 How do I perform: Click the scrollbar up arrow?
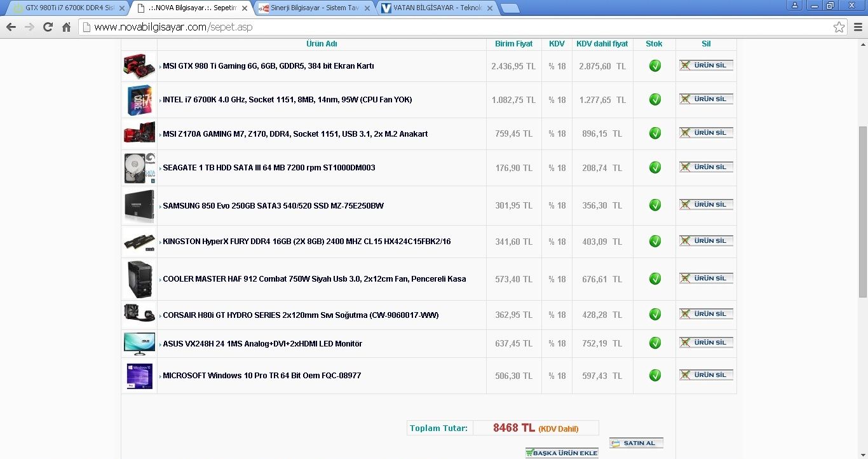(x=862, y=43)
